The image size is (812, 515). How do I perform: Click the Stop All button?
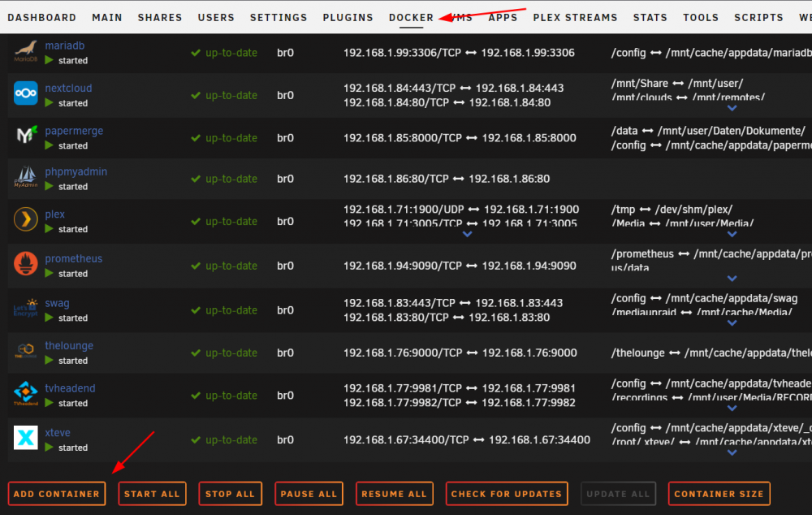pos(230,494)
